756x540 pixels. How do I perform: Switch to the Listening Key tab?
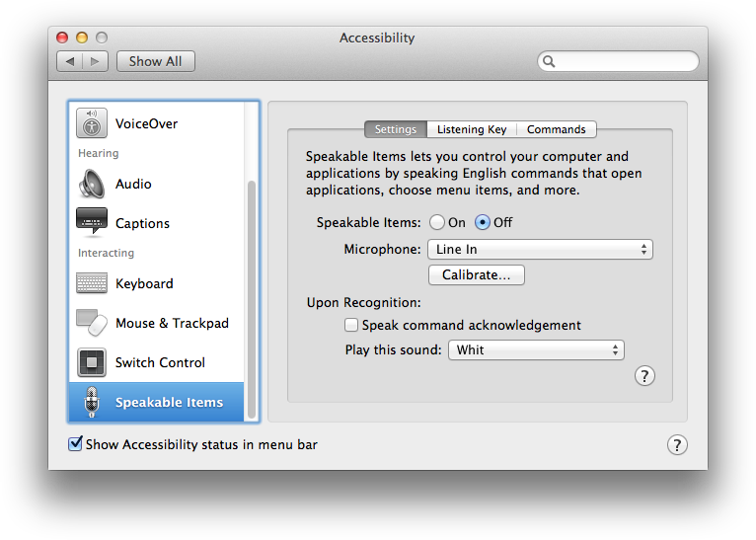point(472,129)
